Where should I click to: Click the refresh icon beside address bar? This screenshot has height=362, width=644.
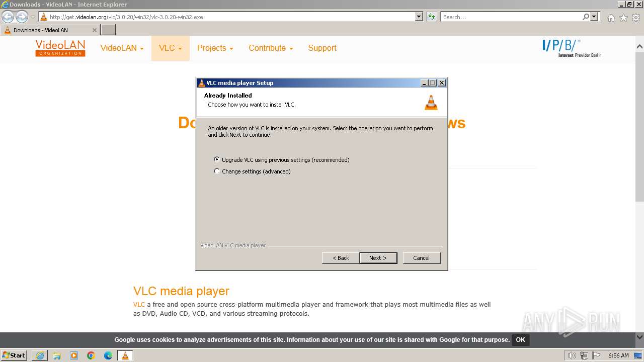tap(431, 17)
